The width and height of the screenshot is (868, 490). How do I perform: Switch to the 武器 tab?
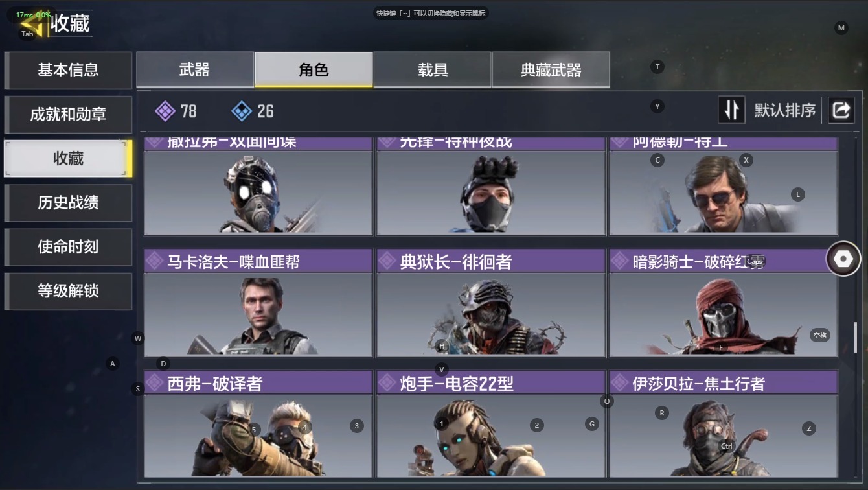(x=195, y=70)
